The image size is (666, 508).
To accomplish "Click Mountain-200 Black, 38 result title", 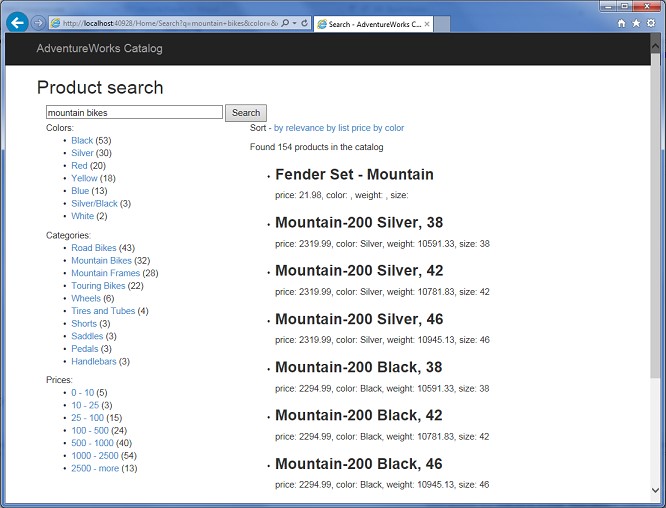I will tap(359, 367).
